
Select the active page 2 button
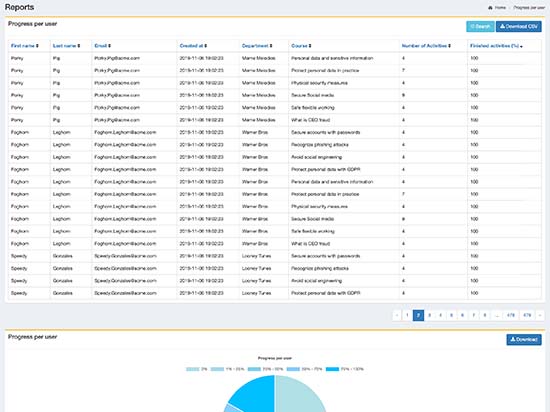pos(418,315)
